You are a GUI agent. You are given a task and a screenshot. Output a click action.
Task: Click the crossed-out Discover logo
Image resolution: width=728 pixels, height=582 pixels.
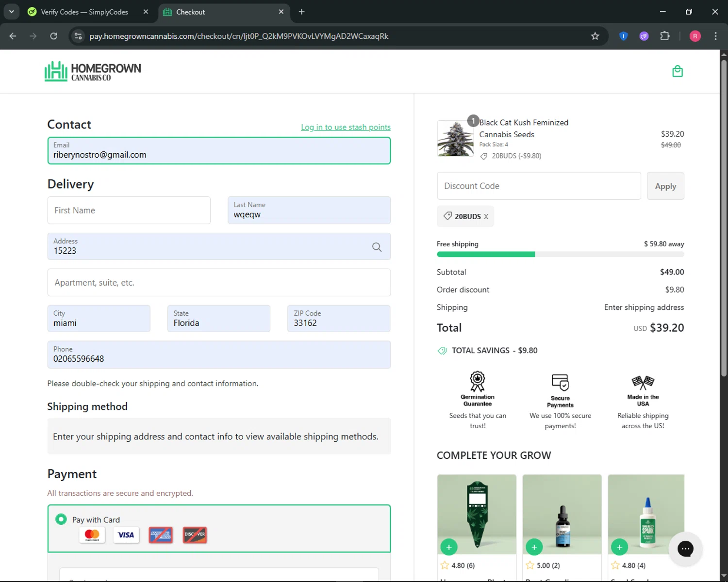pos(195,535)
